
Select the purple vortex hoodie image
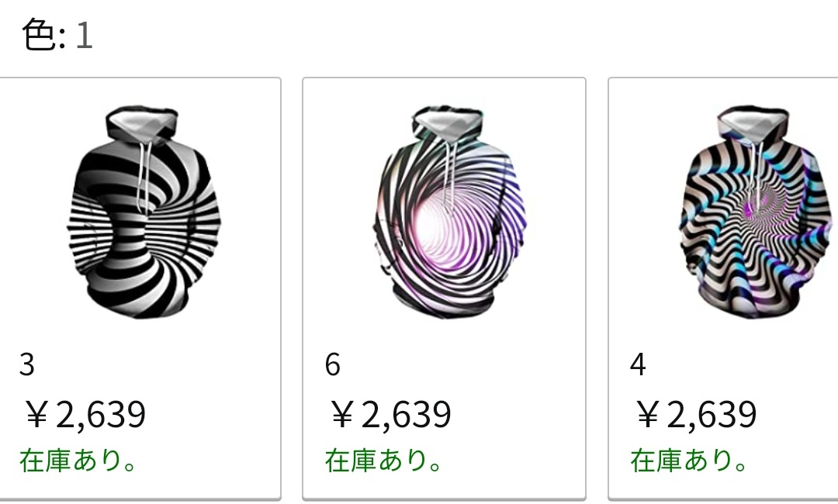coord(449,212)
